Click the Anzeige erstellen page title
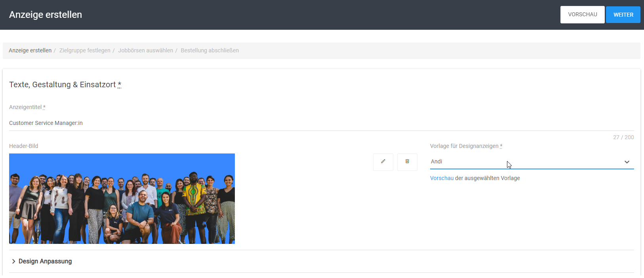 [46, 15]
